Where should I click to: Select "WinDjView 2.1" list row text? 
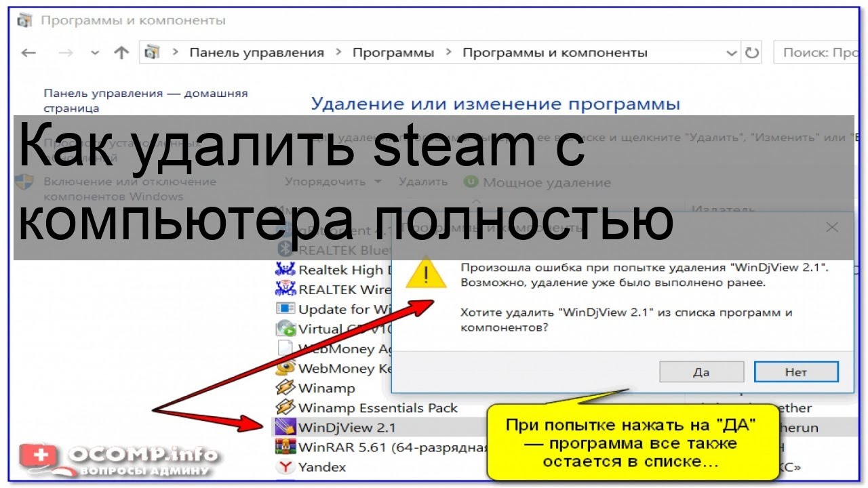[347, 428]
